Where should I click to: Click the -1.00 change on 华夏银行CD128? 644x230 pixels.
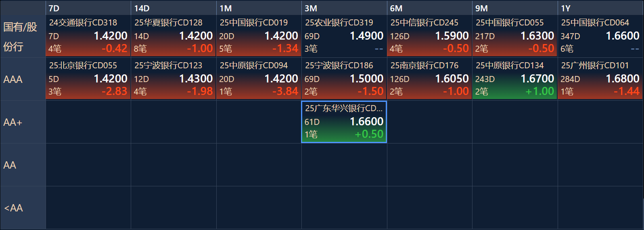200,49
